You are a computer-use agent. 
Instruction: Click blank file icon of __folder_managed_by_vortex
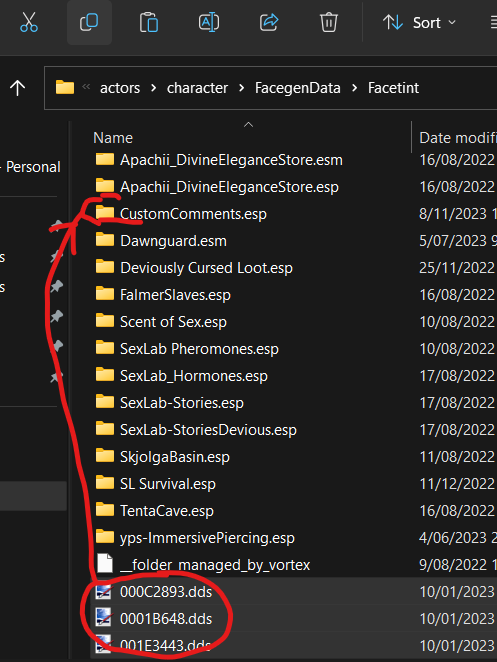(x=105, y=564)
